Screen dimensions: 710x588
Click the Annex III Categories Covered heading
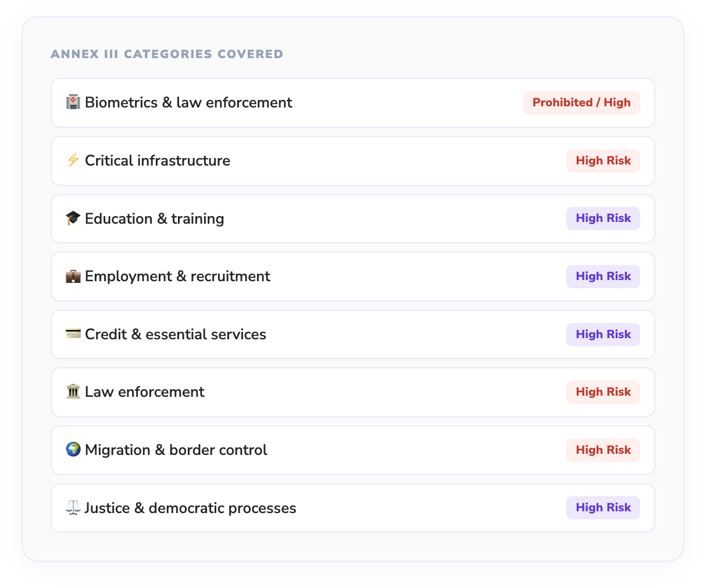coord(167,54)
